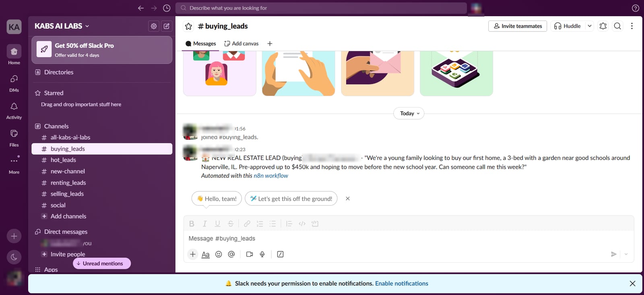Apply italic formatting in composer
The image size is (644, 295).
point(204,224)
